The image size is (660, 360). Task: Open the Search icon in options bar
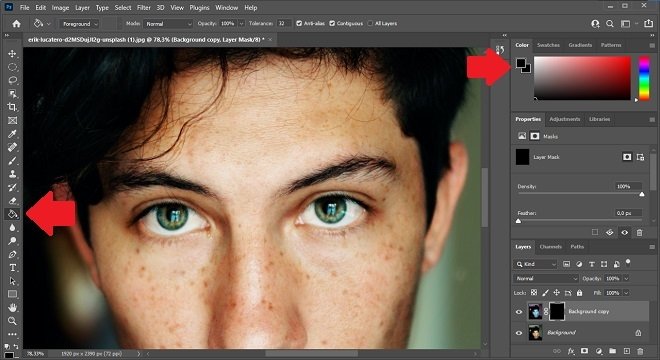(x=609, y=24)
